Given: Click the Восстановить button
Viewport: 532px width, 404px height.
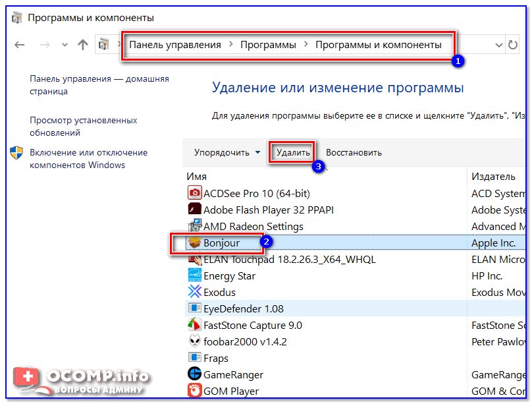Looking at the screenshot, I should coord(354,152).
